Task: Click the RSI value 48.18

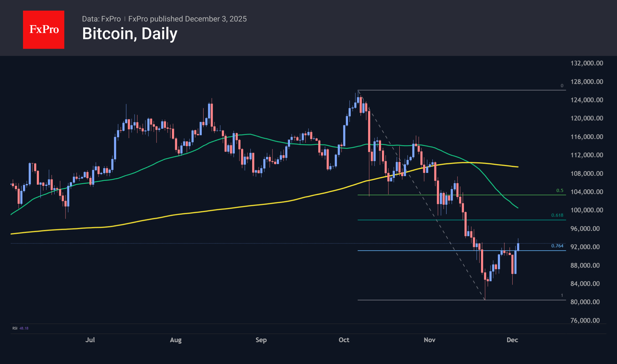Action: pos(24,328)
